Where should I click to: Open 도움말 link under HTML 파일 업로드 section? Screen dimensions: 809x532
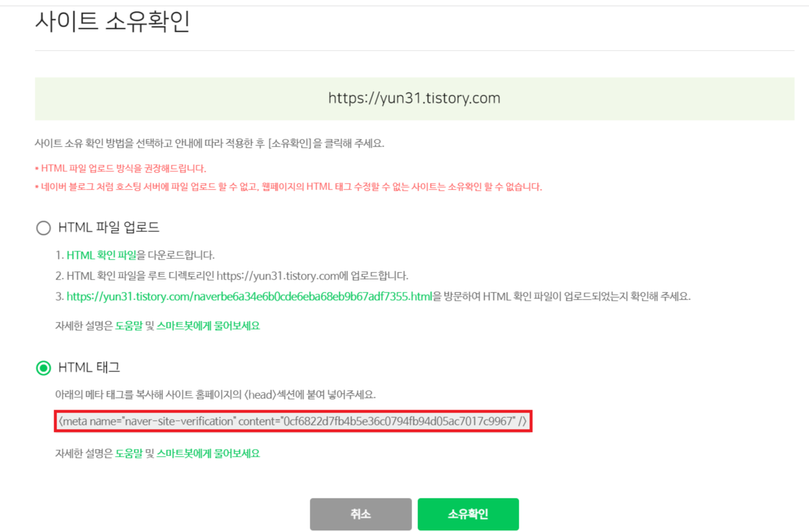pos(129,326)
